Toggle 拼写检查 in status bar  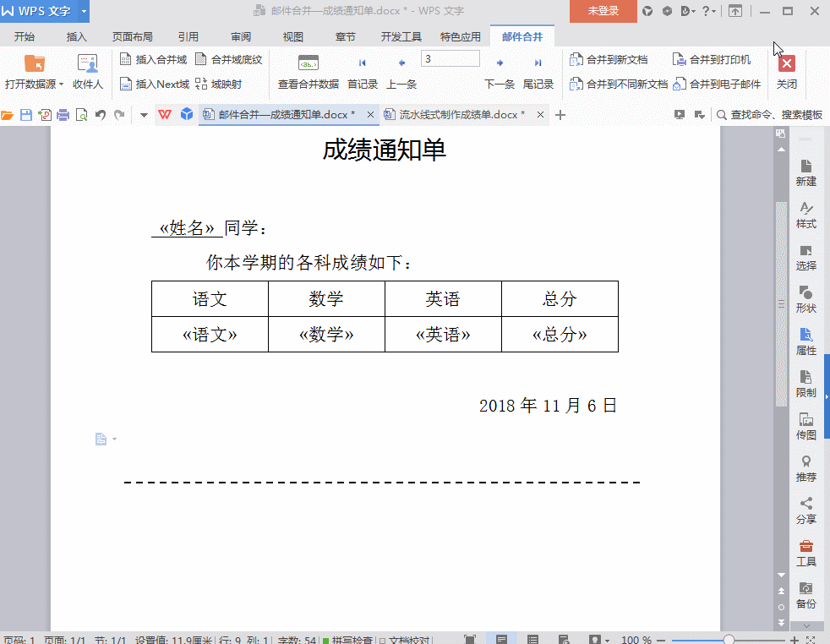pos(347,640)
